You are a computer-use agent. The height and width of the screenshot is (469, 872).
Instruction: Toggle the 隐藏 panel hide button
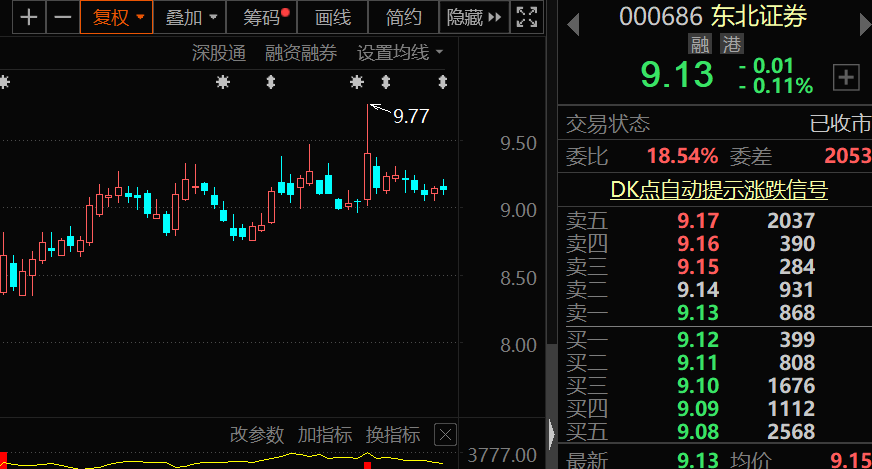click(474, 17)
